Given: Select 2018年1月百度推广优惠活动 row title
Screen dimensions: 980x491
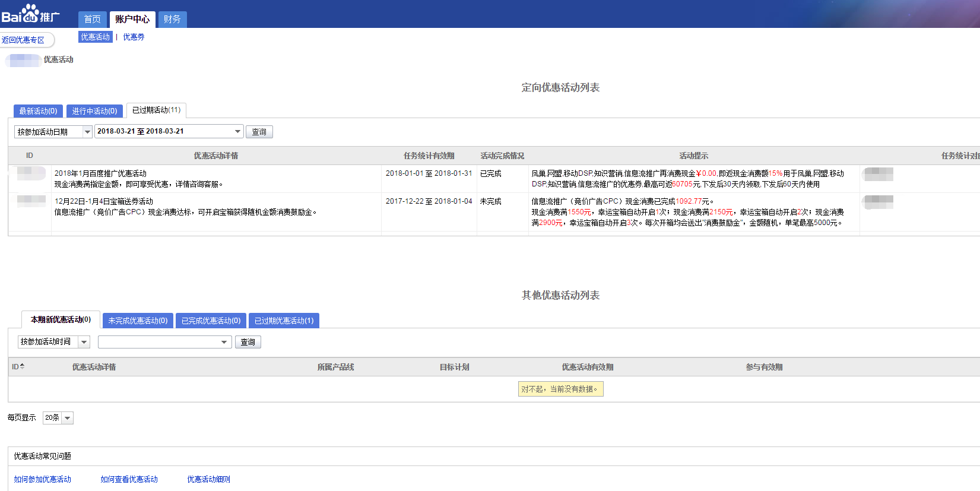Looking at the screenshot, I should [x=100, y=173].
